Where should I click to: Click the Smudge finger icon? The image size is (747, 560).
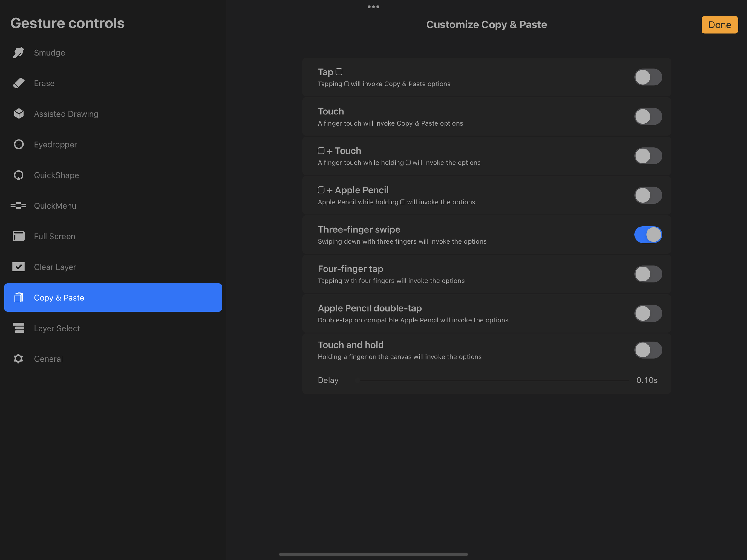coord(19,53)
